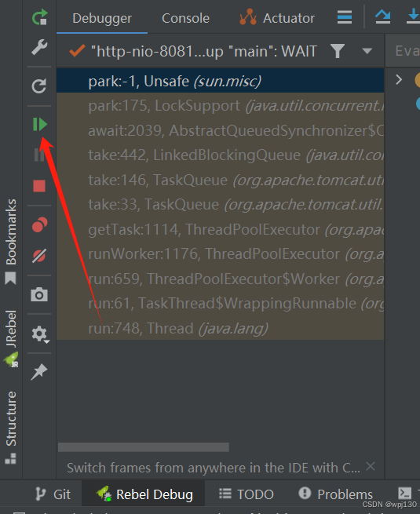Viewport: 420px width, 514px height.
Task: Open debugger settings gear icon
Action: [40, 334]
